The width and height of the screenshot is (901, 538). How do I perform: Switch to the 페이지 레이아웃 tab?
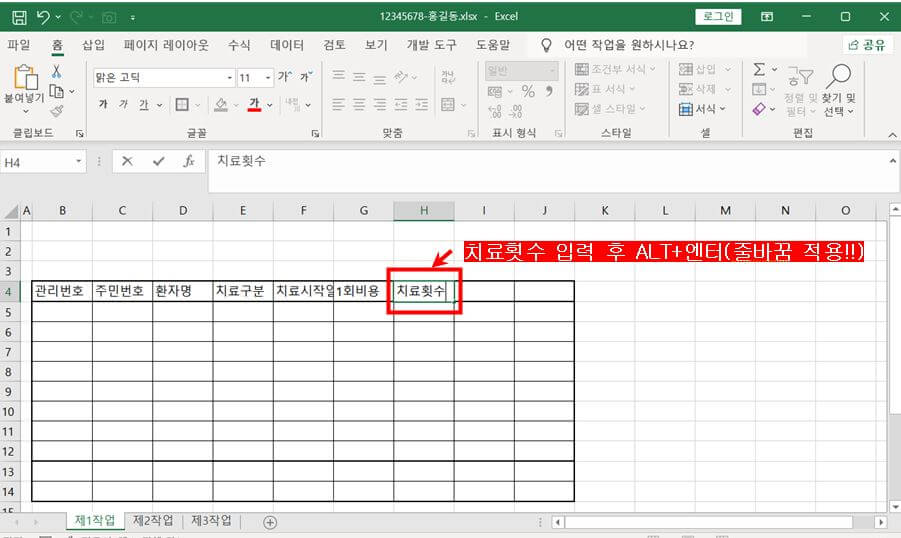(167, 45)
